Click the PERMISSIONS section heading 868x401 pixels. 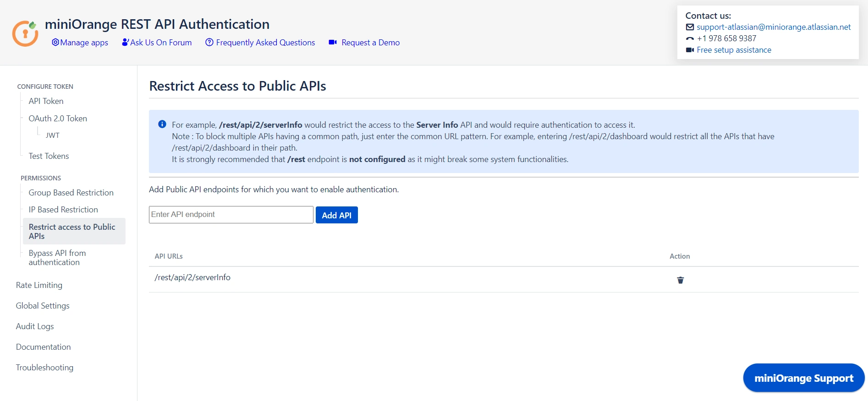pos(41,178)
